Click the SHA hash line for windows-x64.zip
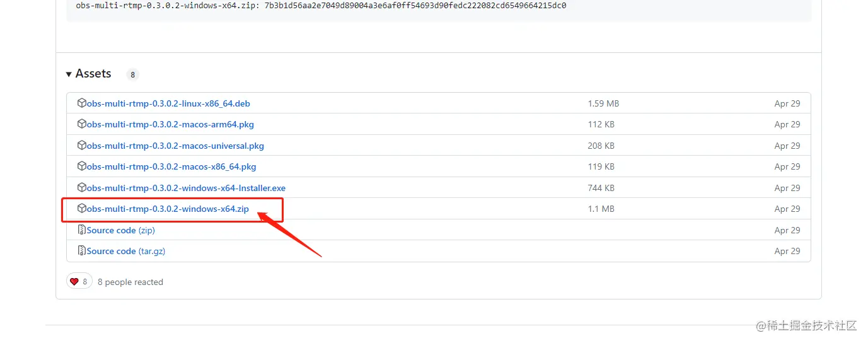The image size is (868, 343). click(x=321, y=6)
